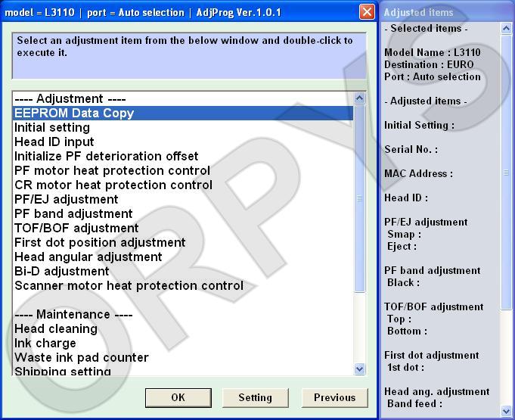
Task: Click Head ID label in side panel
Action: [406, 198]
